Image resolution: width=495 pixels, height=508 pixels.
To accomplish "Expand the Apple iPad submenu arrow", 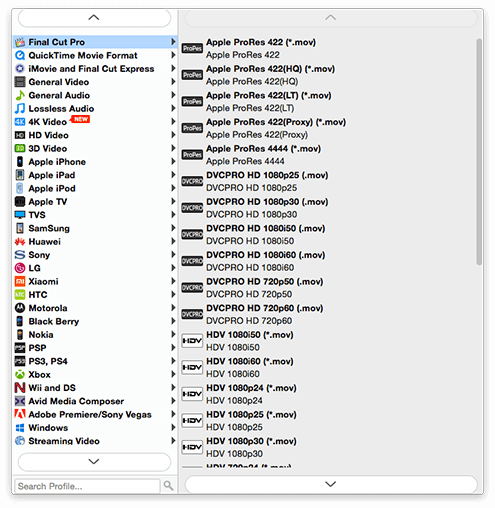I will (x=173, y=175).
